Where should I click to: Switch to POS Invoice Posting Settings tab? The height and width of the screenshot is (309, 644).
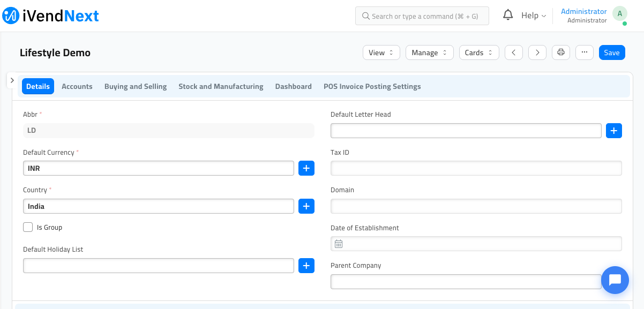(x=372, y=86)
